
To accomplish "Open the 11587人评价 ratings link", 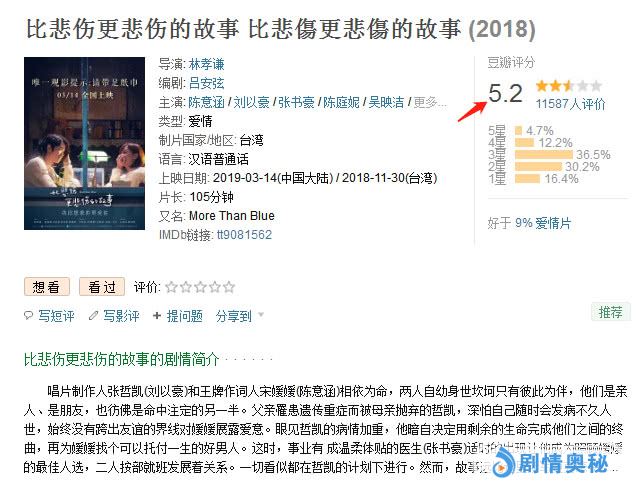I will (x=570, y=104).
